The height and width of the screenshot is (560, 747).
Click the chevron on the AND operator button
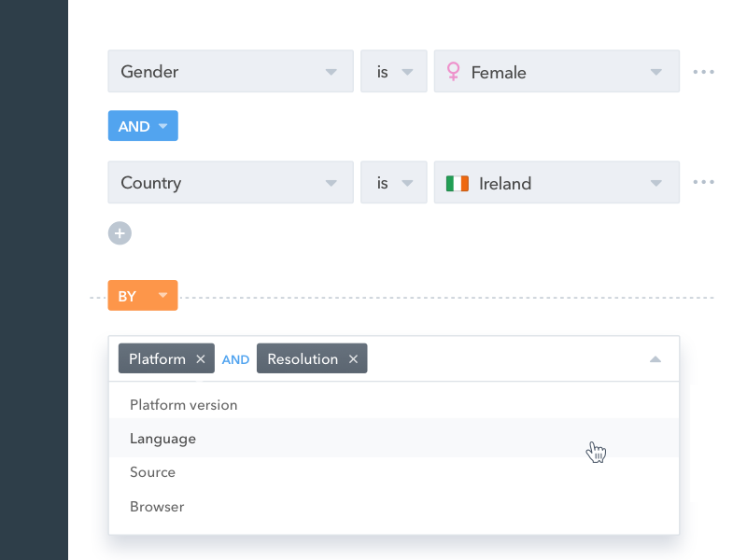pyautogui.click(x=164, y=125)
